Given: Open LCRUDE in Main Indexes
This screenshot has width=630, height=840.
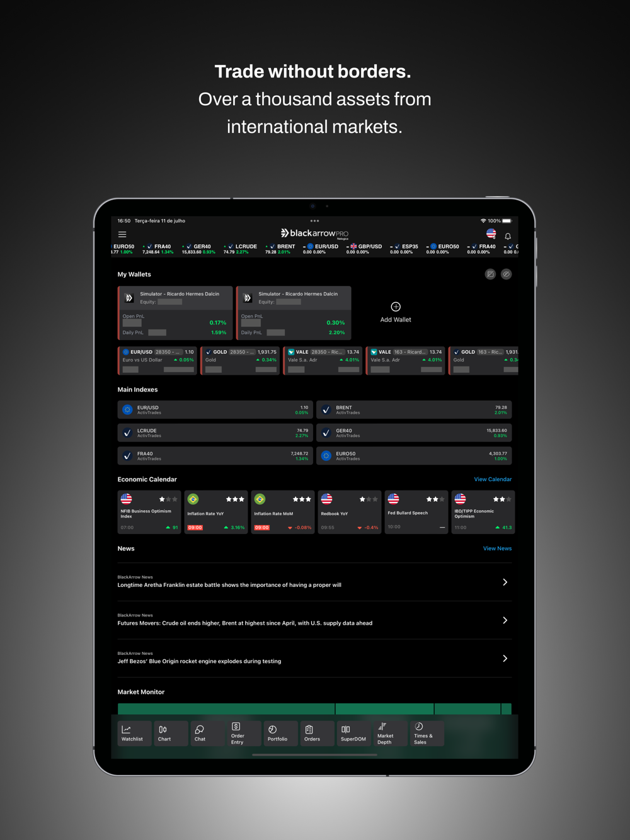Looking at the screenshot, I should pyautogui.click(x=215, y=433).
